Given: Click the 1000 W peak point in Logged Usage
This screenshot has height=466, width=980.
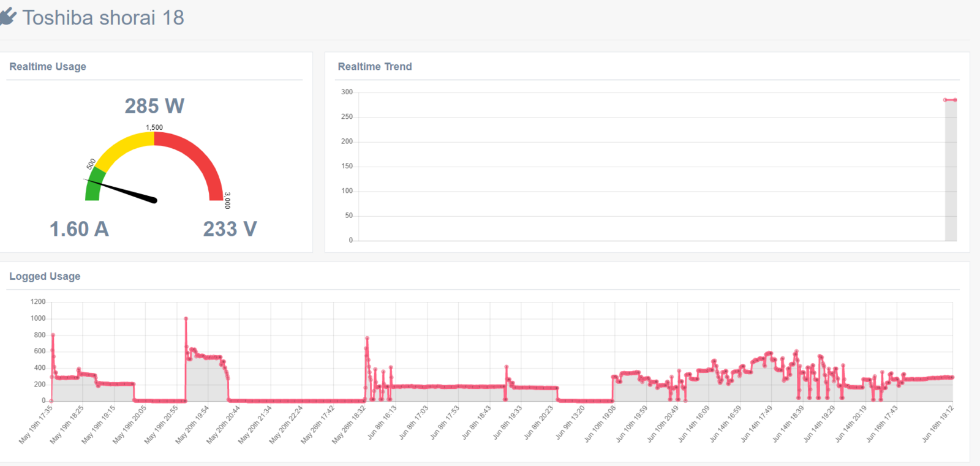Looking at the screenshot, I should pyautogui.click(x=186, y=318).
